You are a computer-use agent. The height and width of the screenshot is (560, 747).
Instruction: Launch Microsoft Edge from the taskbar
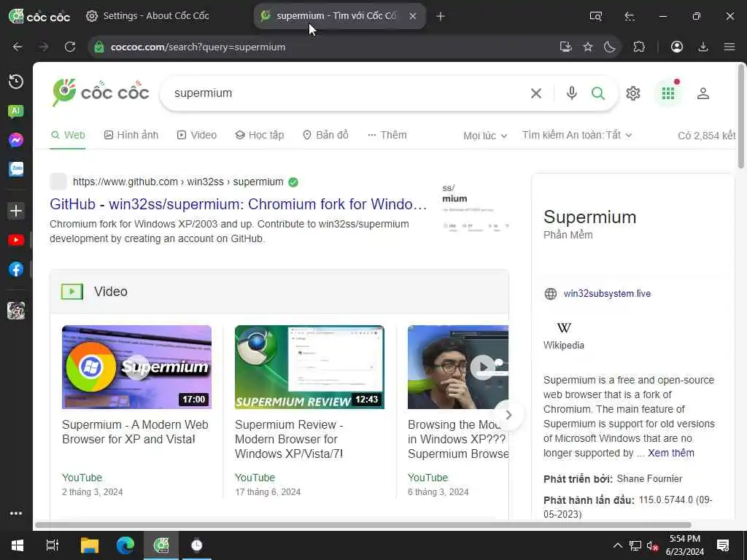[x=125, y=545]
